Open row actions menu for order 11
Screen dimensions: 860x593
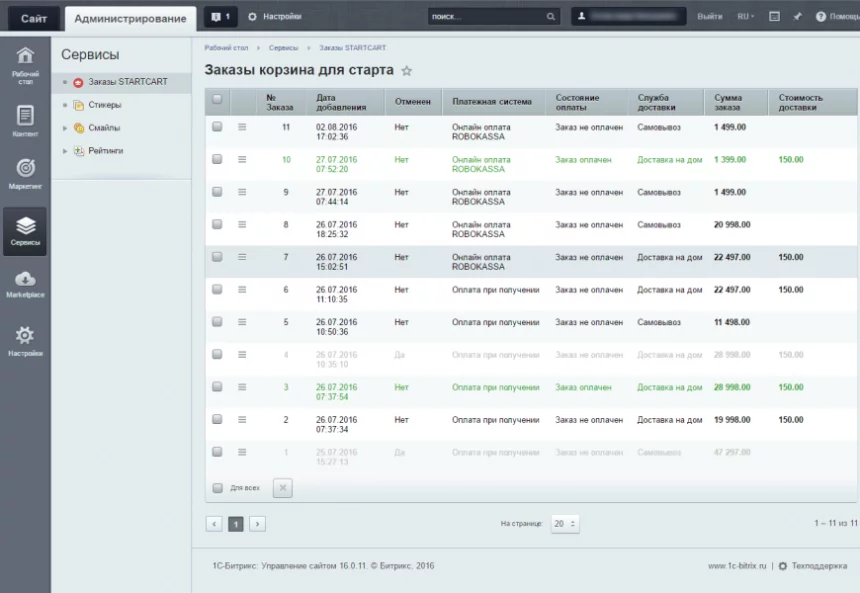242,127
